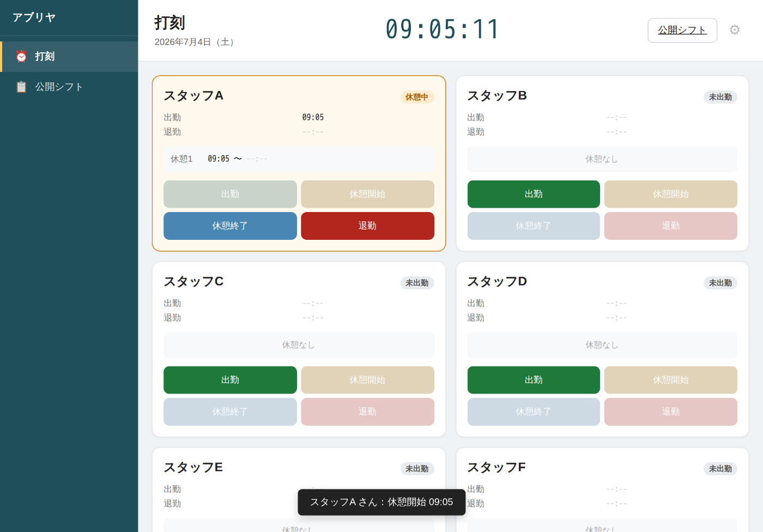Click the スタッフD name heading
Image resolution: width=763 pixels, height=532 pixels.
pos(497,282)
